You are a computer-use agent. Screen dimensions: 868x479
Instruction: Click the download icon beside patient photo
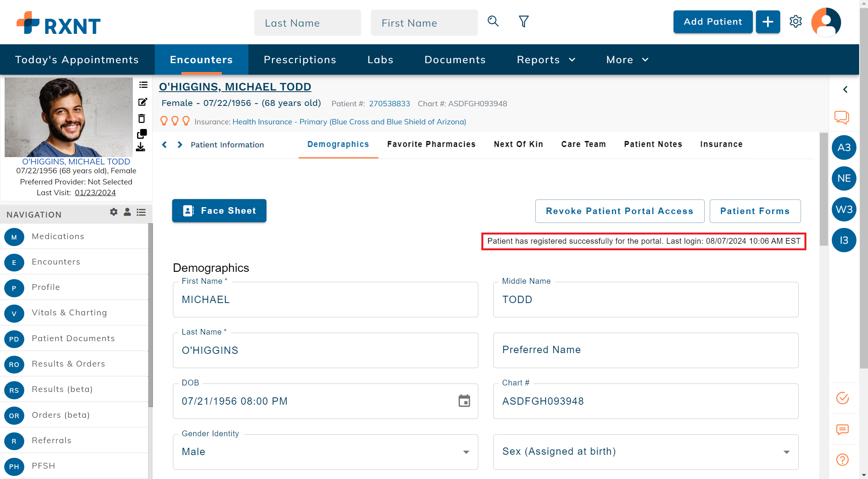141,147
